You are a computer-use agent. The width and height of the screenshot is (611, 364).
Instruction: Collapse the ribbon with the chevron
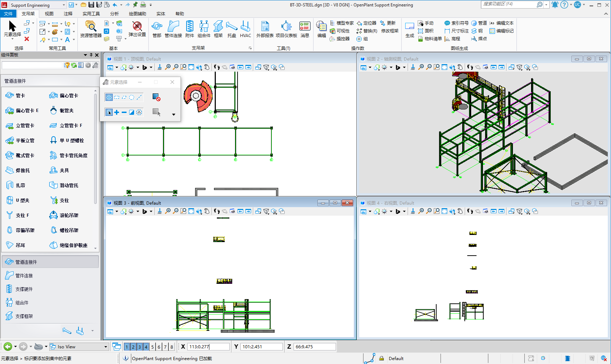606,14
